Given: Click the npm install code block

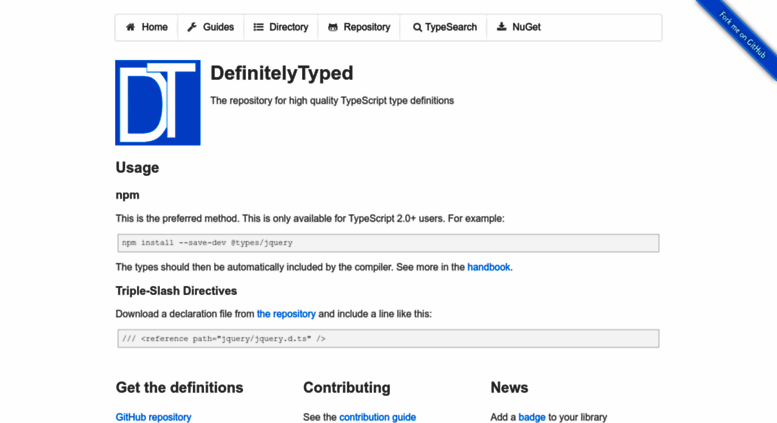Looking at the screenshot, I should pyautogui.click(x=388, y=243).
